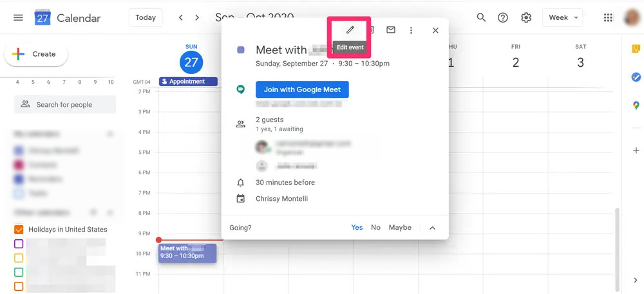Click the 30 minutes before reminder text
Image resolution: width=644 pixels, height=294 pixels.
(x=285, y=183)
